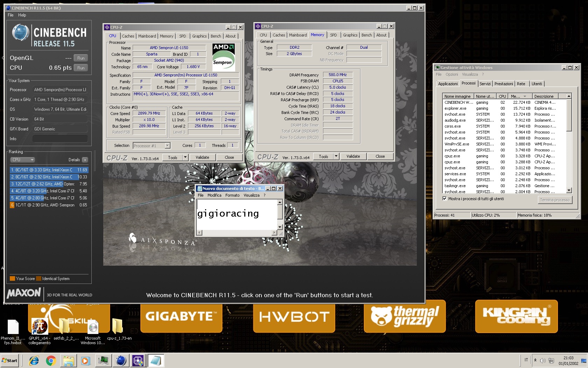The height and width of the screenshot is (368, 588).
Task: Click Details arrow button in Ranking
Action: click(x=85, y=160)
